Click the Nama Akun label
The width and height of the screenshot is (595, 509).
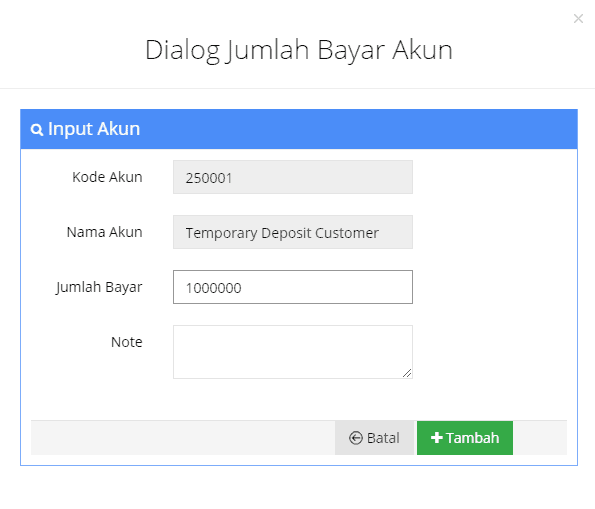coord(104,232)
